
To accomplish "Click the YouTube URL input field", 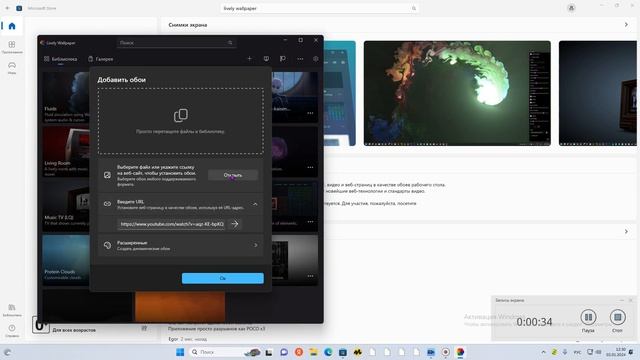I will pos(171,224).
